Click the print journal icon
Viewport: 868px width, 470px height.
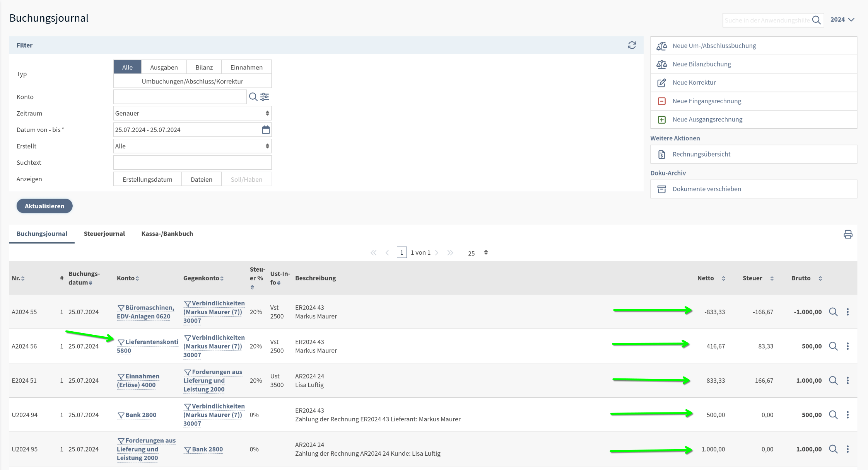848,234
